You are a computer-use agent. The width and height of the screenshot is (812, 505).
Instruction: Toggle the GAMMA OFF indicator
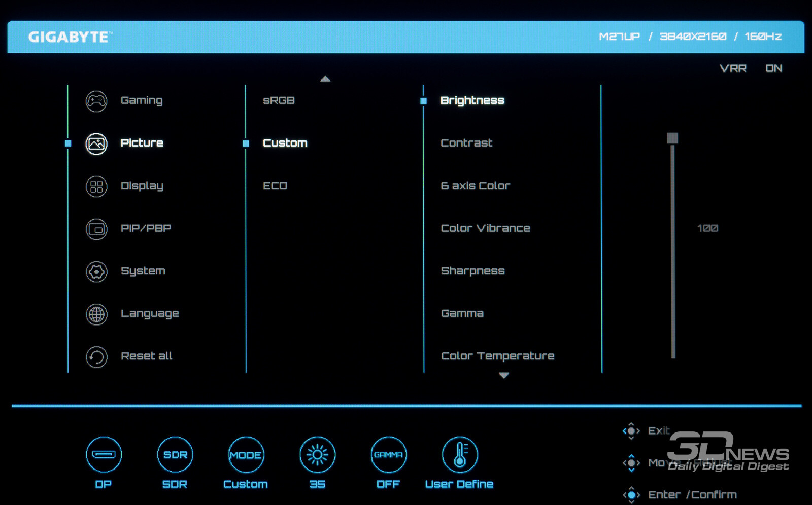point(388,454)
